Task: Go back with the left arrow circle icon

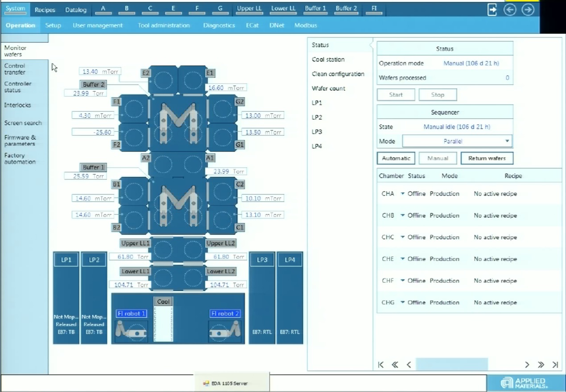Action: [x=510, y=10]
